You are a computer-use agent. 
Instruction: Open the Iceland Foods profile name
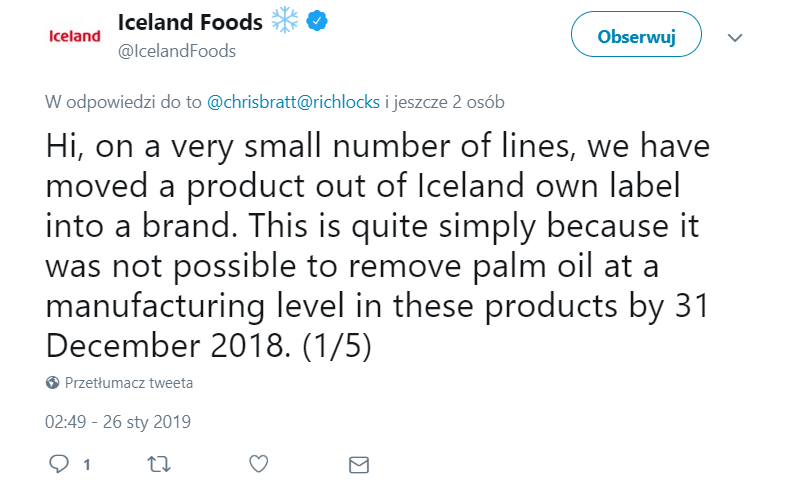(x=191, y=21)
